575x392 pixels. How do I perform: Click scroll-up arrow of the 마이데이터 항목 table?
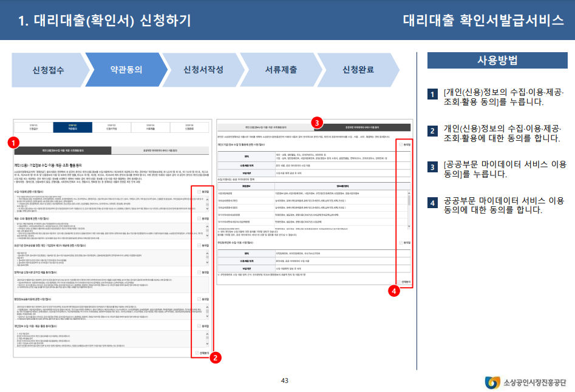[409, 193]
